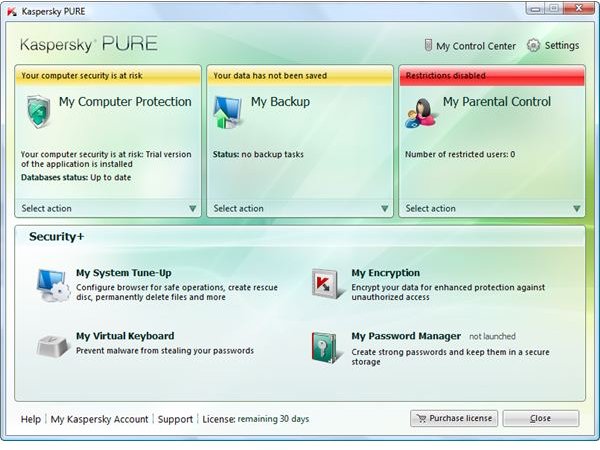Click the Settings gear icon

533,46
